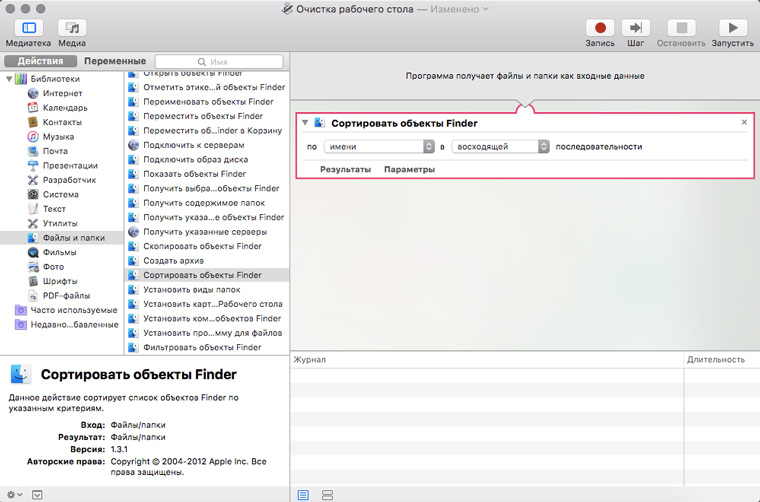The image size is (760, 502).
Task: Toggle the Медиатека library panel button
Action: point(29,28)
